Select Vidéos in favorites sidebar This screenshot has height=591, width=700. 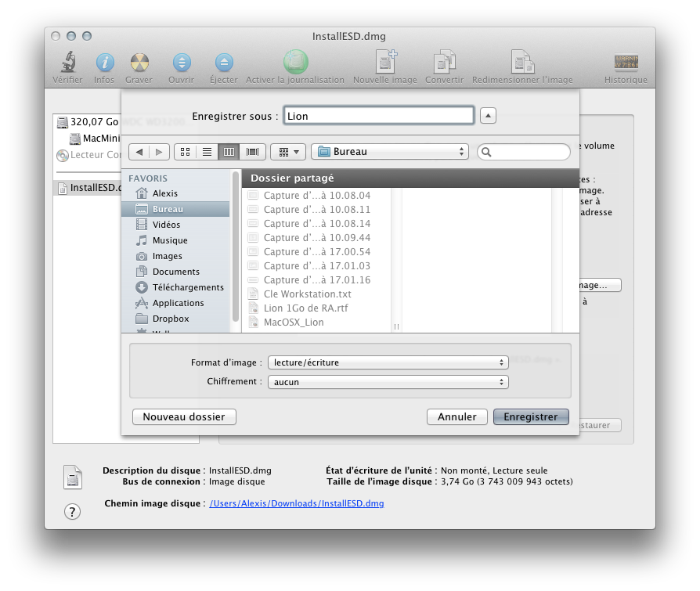(x=175, y=225)
